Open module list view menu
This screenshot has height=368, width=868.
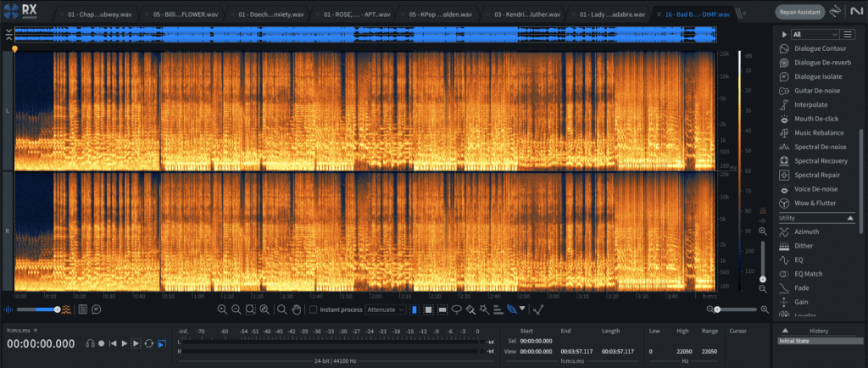848,34
